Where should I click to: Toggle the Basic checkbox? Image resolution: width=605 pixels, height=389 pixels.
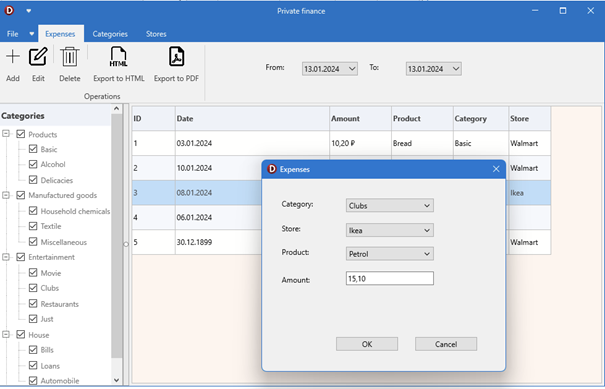pyautogui.click(x=33, y=149)
